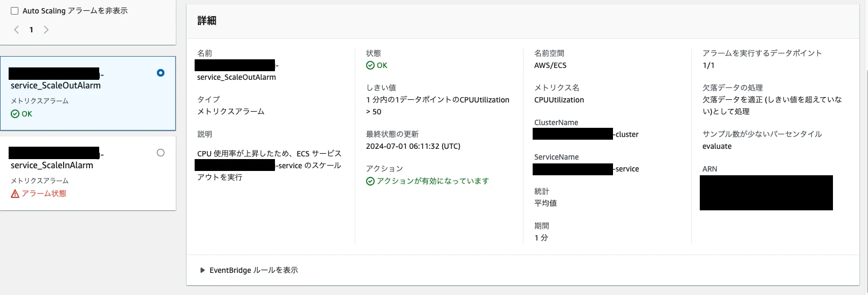This screenshot has height=295, width=868.
Task: Click the 詳細 panel heading
Action: tap(207, 20)
